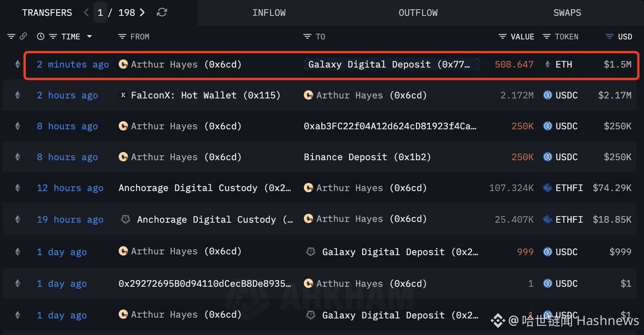Go to next transfers page arrow
The width and height of the screenshot is (644, 335).
coord(142,12)
